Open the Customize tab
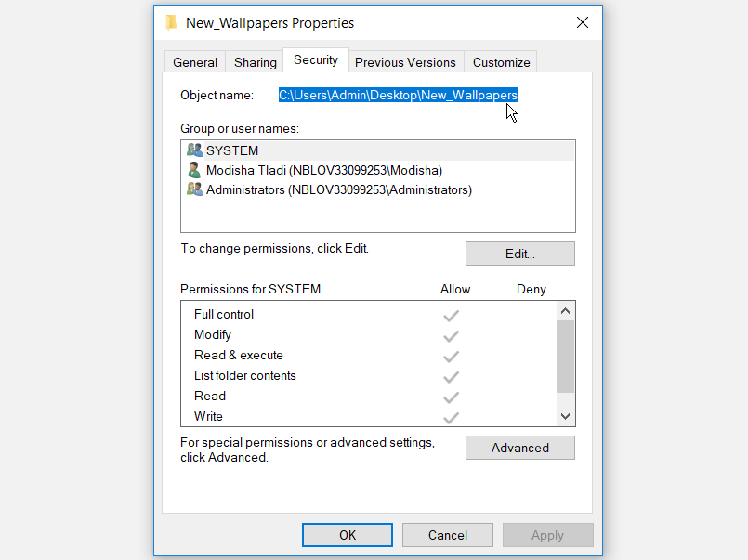 [501, 62]
